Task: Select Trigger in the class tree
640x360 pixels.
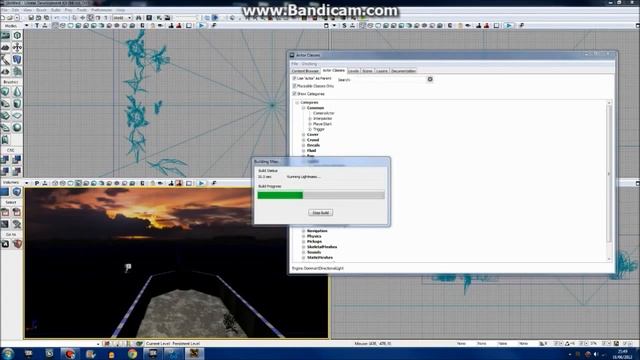Action: 319,129
